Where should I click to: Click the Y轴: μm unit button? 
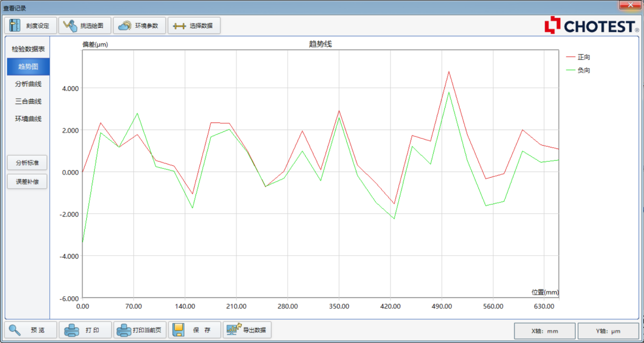608,331
